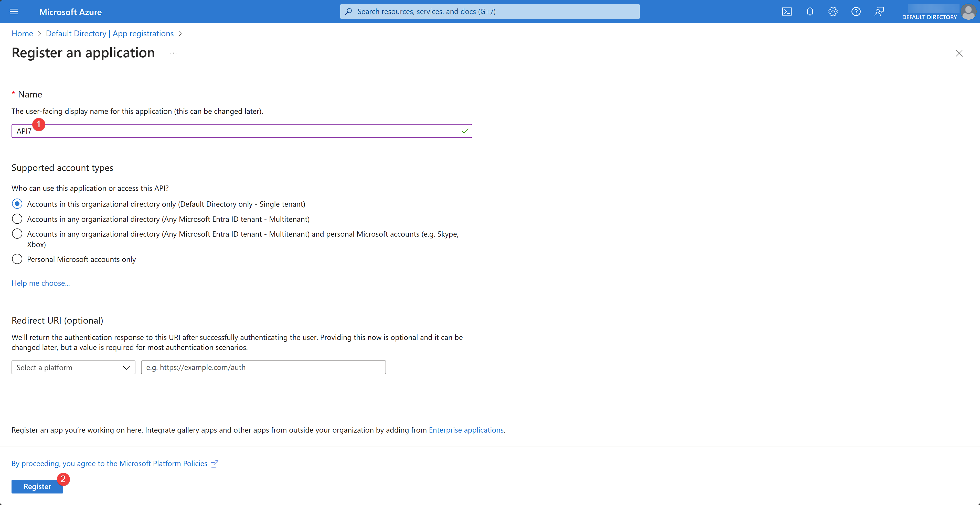980x505 pixels.
Task: Open the Enterprise applications link
Action: (x=466, y=430)
